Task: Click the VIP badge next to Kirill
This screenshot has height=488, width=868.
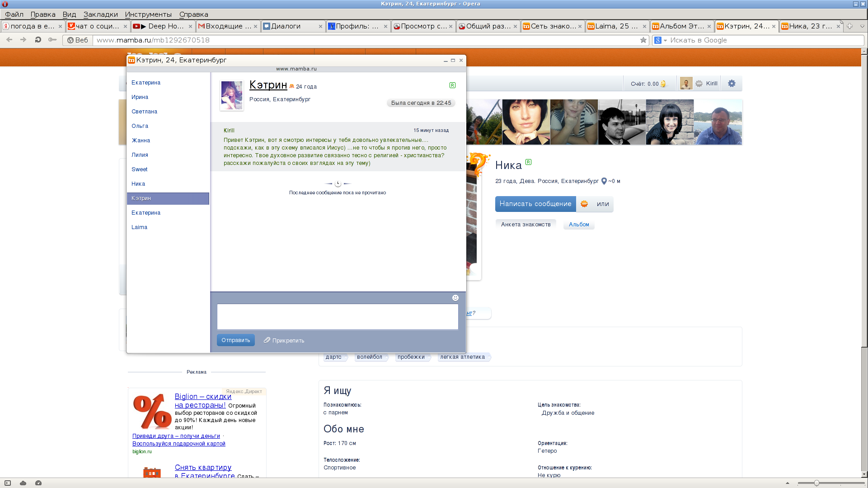Action: (699, 84)
